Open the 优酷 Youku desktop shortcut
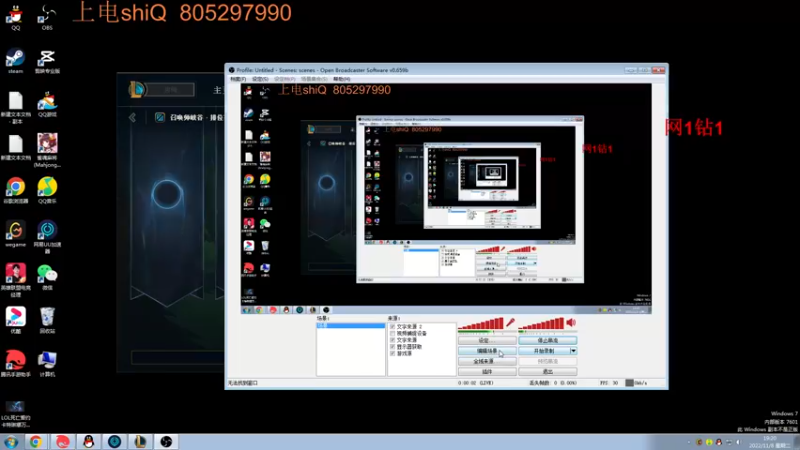This screenshot has height=450, width=800. [x=15, y=321]
